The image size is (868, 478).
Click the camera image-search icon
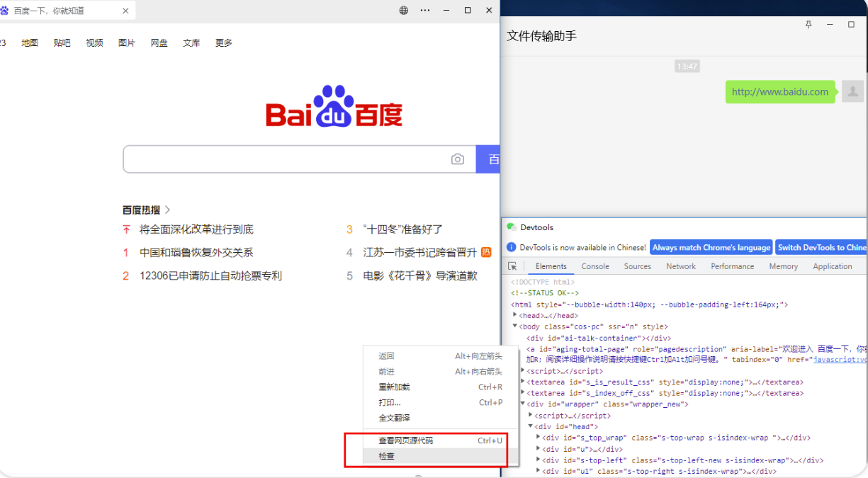458,159
